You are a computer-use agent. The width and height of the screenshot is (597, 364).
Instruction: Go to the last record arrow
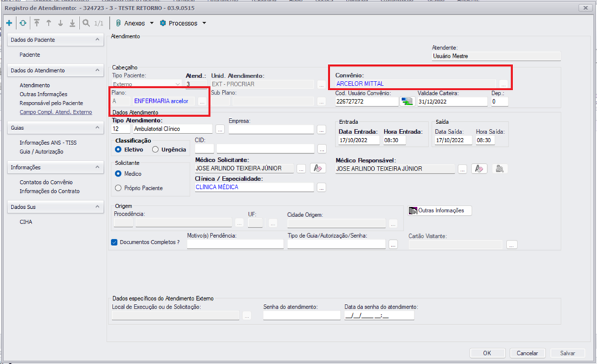72,23
